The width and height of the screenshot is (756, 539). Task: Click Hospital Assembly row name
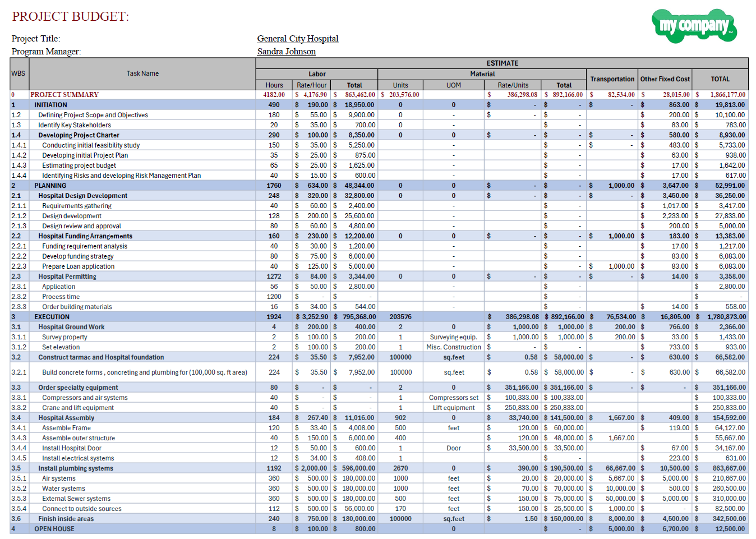pos(66,418)
